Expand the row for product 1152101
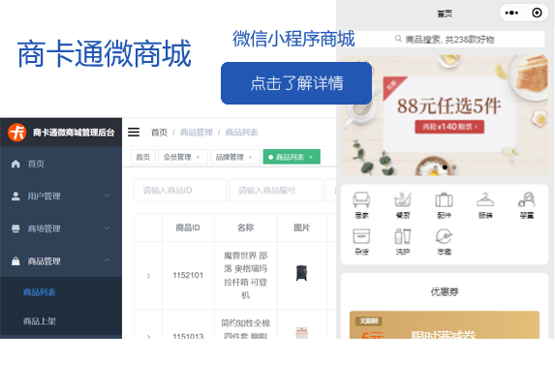Image resolution: width=555 pixels, height=392 pixels. click(x=148, y=276)
